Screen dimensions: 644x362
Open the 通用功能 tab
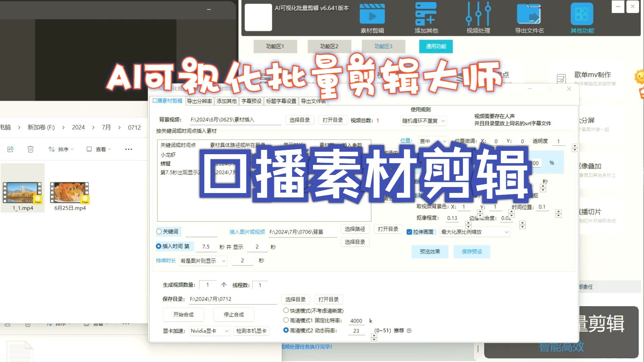(436, 46)
